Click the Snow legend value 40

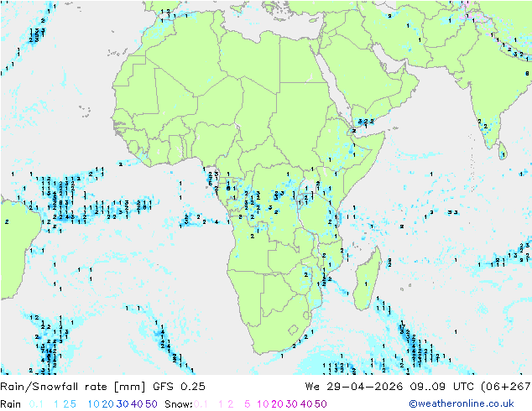coord(306,404)
